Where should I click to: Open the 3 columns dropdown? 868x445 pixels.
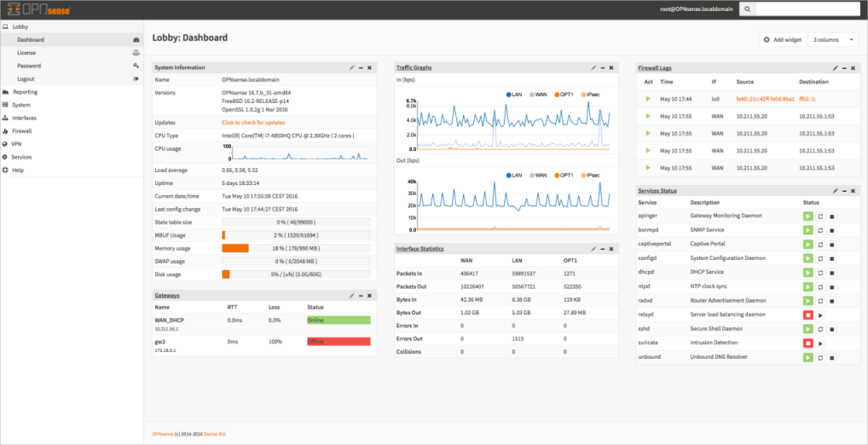833,40
